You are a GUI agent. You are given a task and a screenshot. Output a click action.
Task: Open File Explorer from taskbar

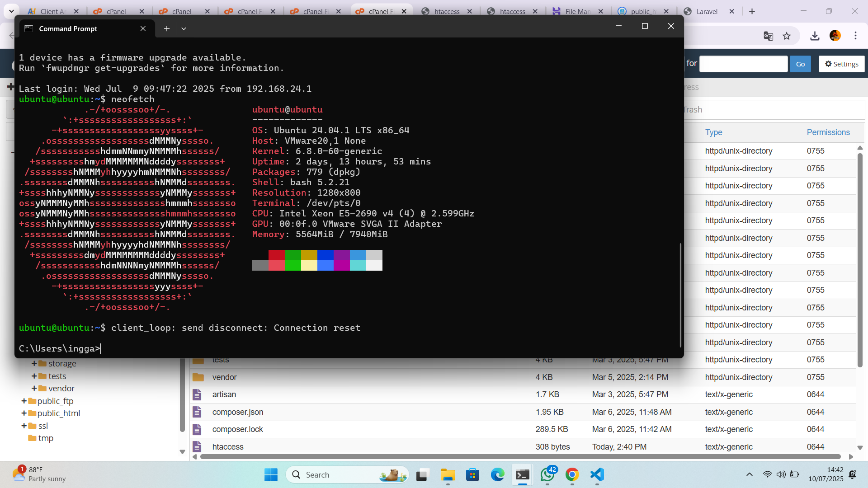tap(448, 474)
